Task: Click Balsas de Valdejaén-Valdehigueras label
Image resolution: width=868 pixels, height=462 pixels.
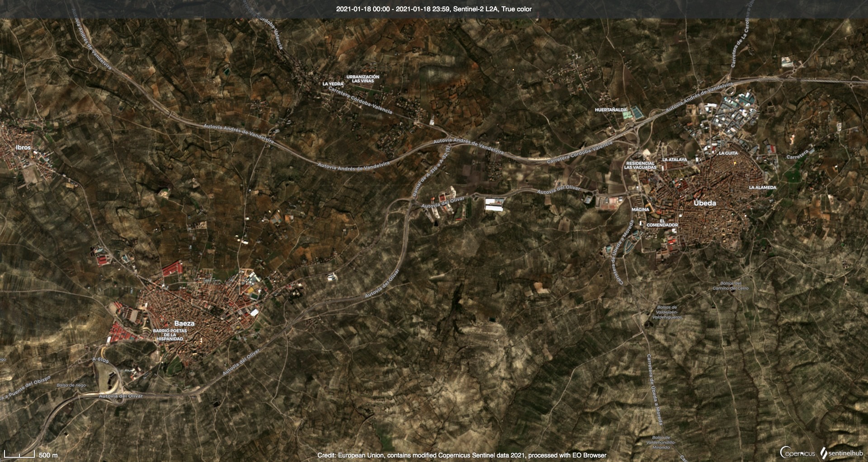Action: 667,313
